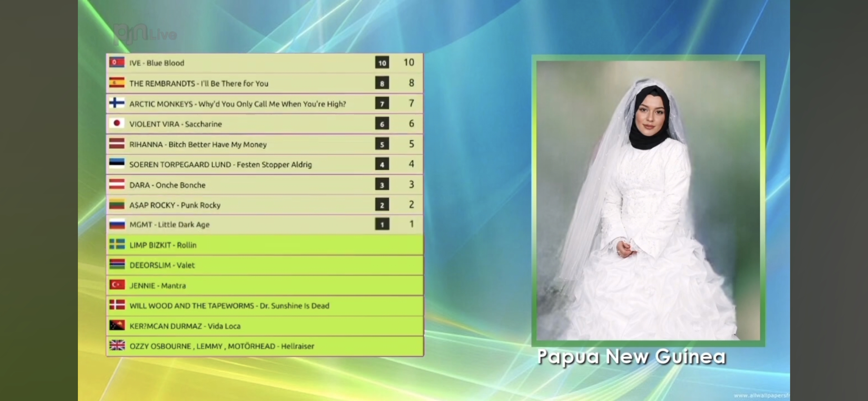Click the Lithuania flag beside A$AP ROCKY

(117, 204)
